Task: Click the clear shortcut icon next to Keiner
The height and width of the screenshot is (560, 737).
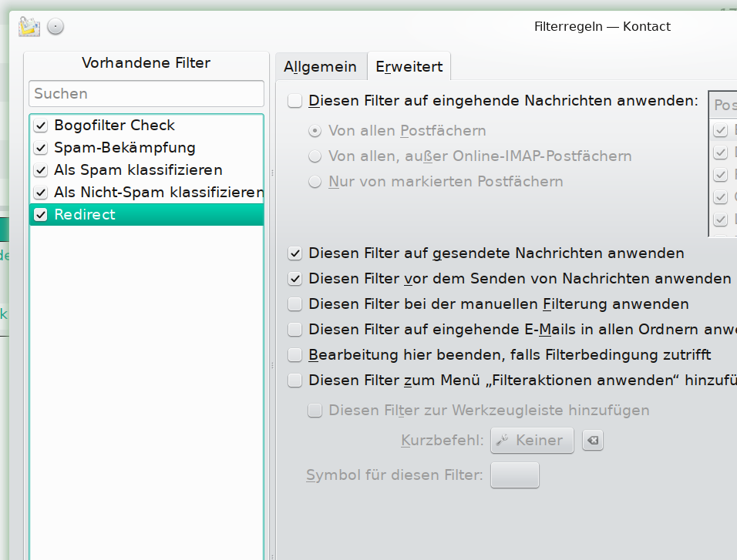Action: [593, 440]
